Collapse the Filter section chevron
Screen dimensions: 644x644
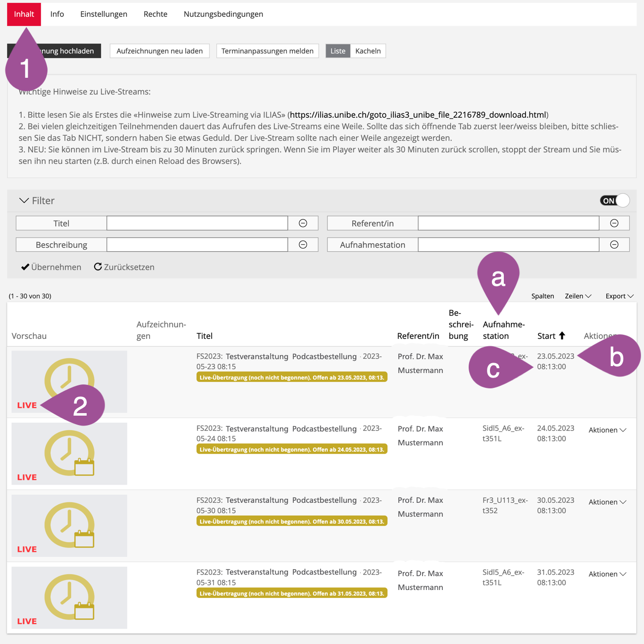24,201
